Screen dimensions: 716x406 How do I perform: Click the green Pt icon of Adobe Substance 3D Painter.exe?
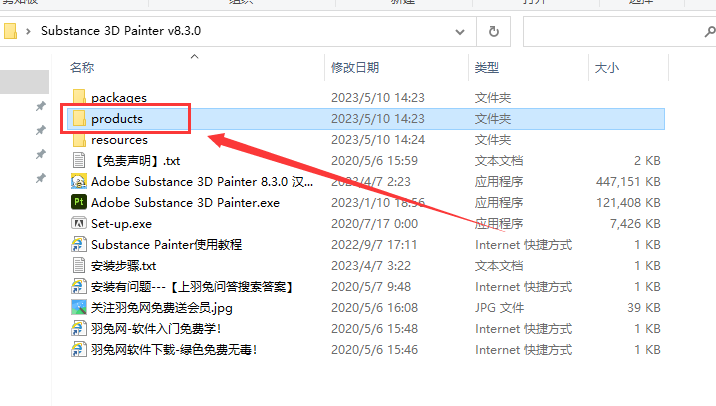tap(79, 202)
